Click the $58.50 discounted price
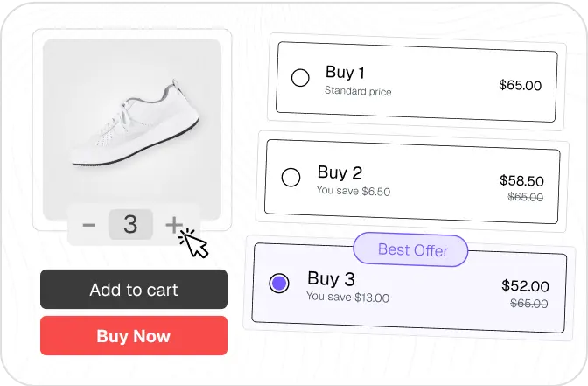 click(x=521, y=180)
